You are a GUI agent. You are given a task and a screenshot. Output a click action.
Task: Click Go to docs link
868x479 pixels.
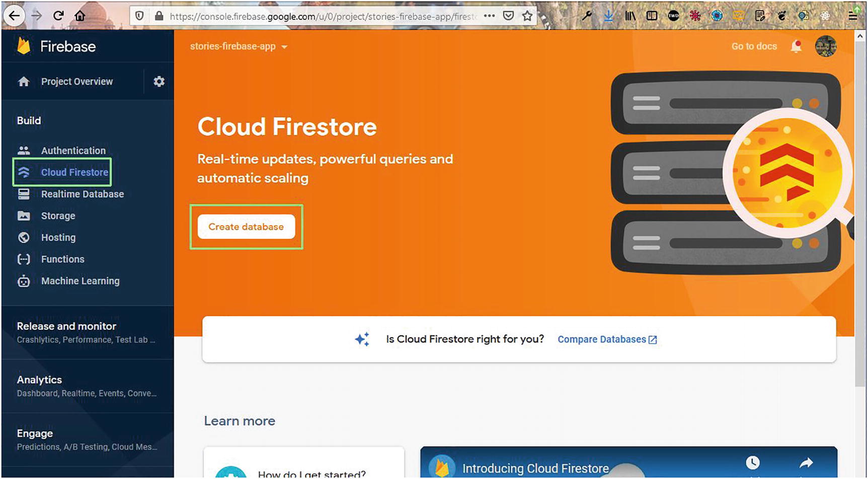pos(754,46)
